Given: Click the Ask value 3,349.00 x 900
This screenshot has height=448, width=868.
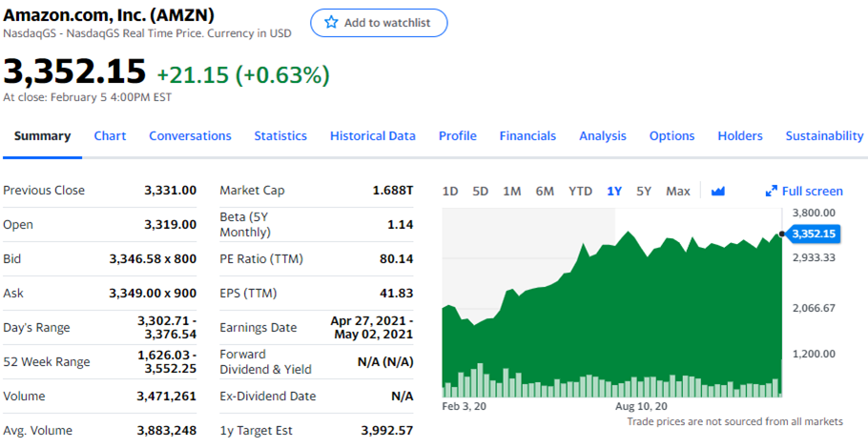Looking at the screenshot, I should tap(153, 294).
